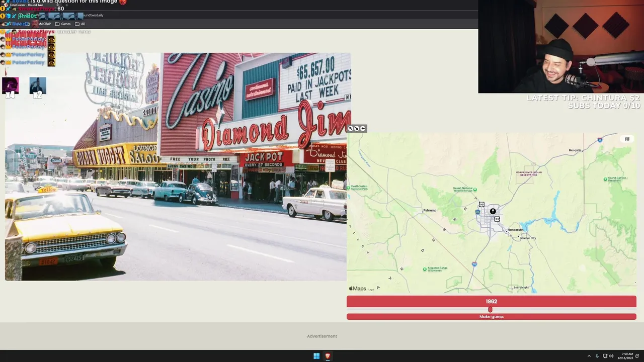
Task: Click Moapa River Indian Reservation label
Action: (x=529, y=173)
